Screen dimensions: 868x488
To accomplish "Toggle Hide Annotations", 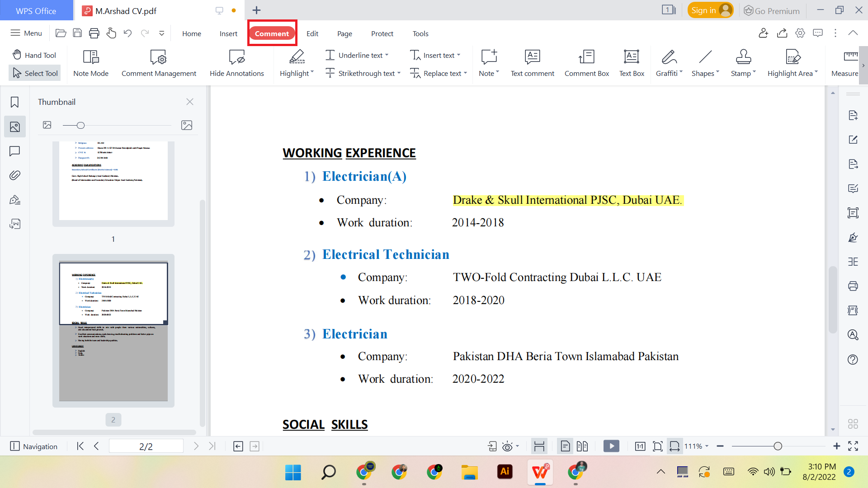I will pos(237,63).
